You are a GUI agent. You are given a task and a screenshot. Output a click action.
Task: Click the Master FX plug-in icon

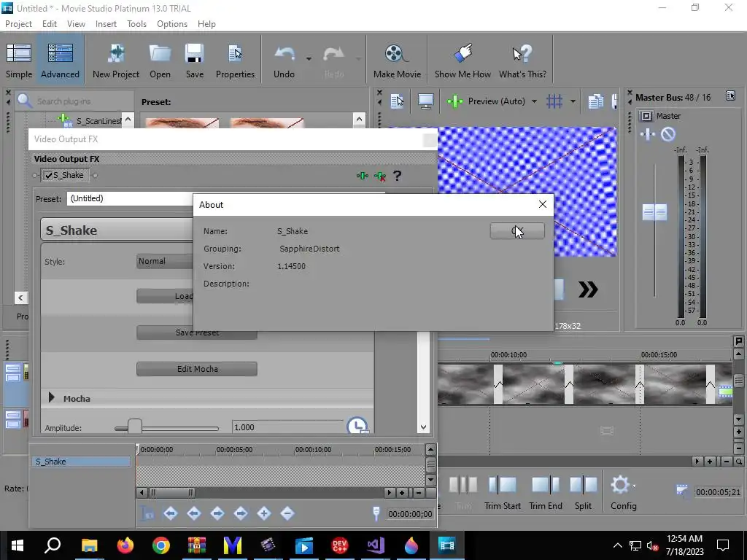[x=648, y=134]
